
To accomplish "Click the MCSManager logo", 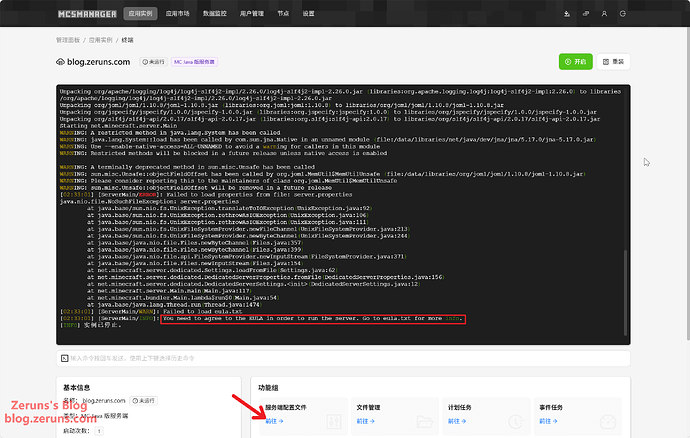I will [x=87, y=14].
